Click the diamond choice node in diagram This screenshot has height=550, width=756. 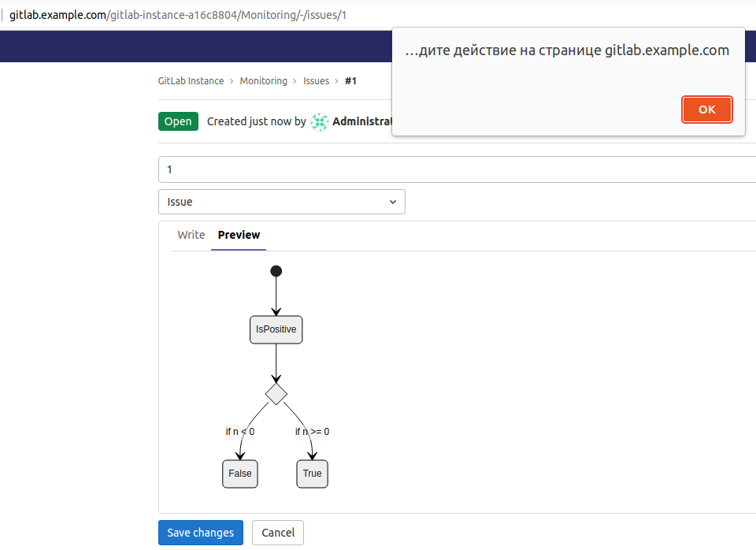point(276,394)
